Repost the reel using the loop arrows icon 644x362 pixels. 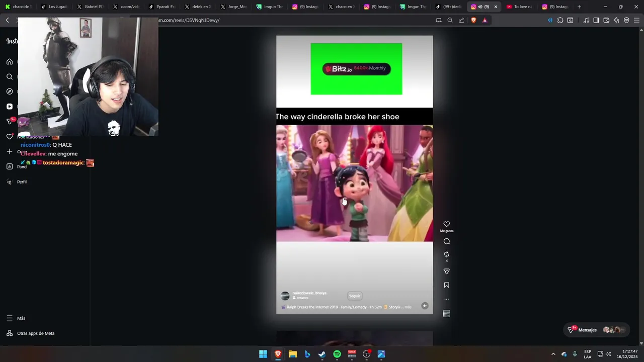446,254
